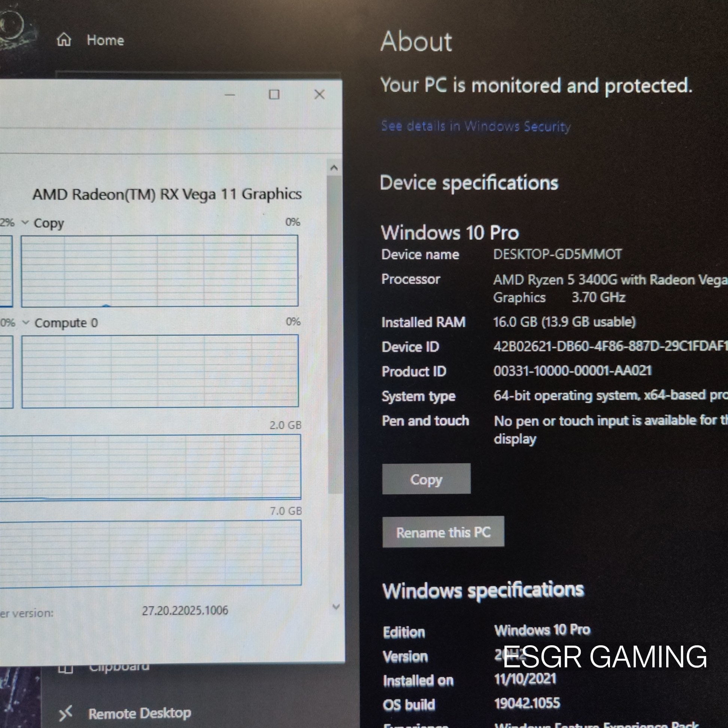The width and height of the screenshot is (728, 728).
Task: Click the OS build label
Action: (409, 704)
